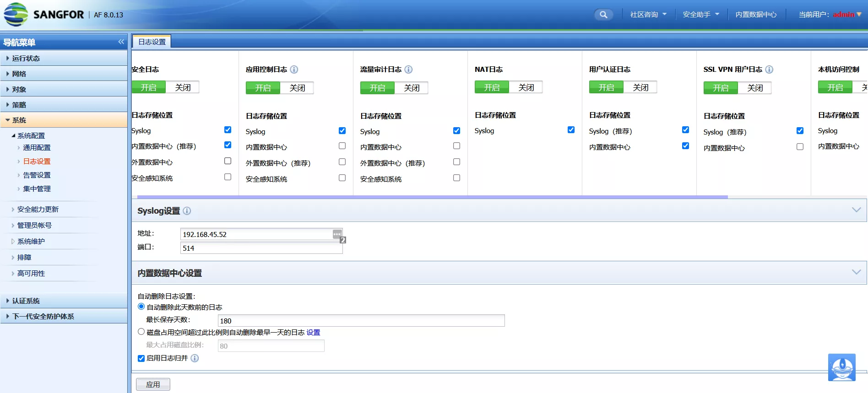Collapse the Syslog设置 section chevron
This screenshot has width=868, height=393.
856,210
